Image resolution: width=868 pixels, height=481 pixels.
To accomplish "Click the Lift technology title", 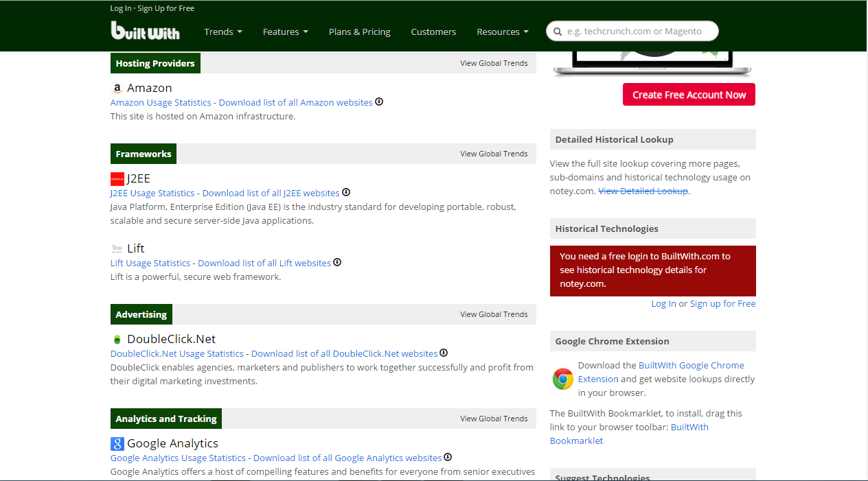I will pyautogui.click(x=136, y=248).
